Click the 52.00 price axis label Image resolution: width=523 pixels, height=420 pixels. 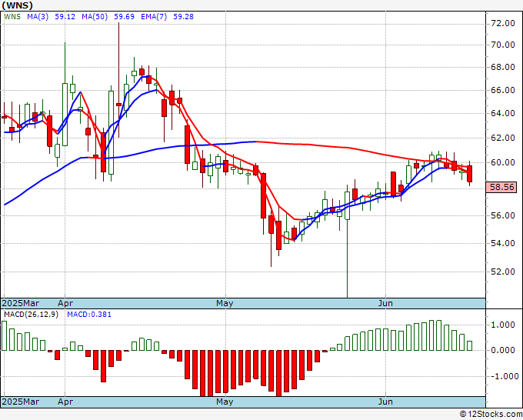[503, 272]
